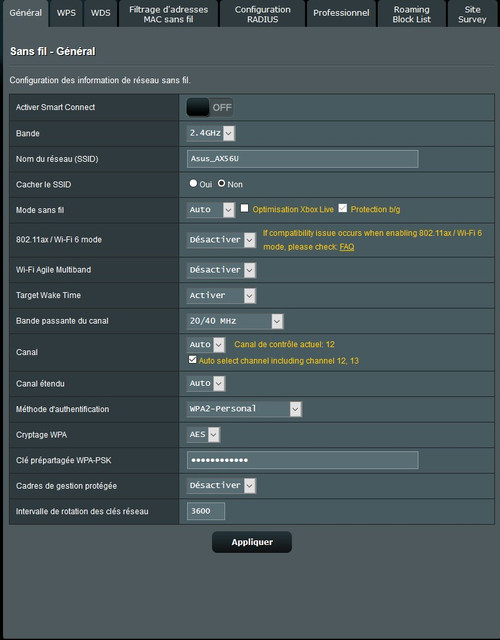Screen dimensions: 500x640
Task: Open the Mode sans fil dropdown
Action: click(211, 210)
